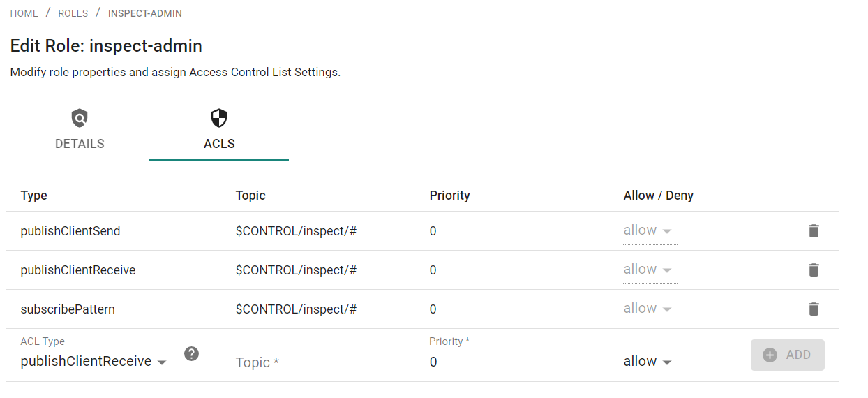
Task: Click the Priority input field
Action: click(509, 362)
